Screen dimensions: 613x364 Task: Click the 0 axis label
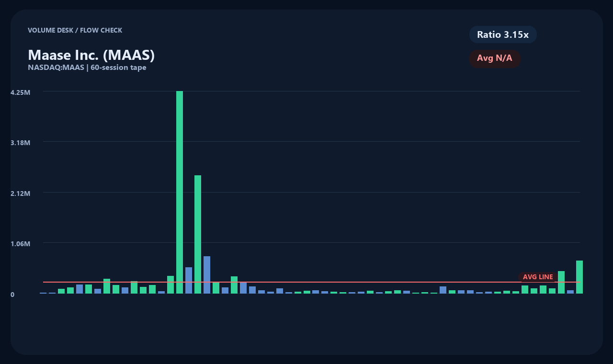(x=12, y=294)
